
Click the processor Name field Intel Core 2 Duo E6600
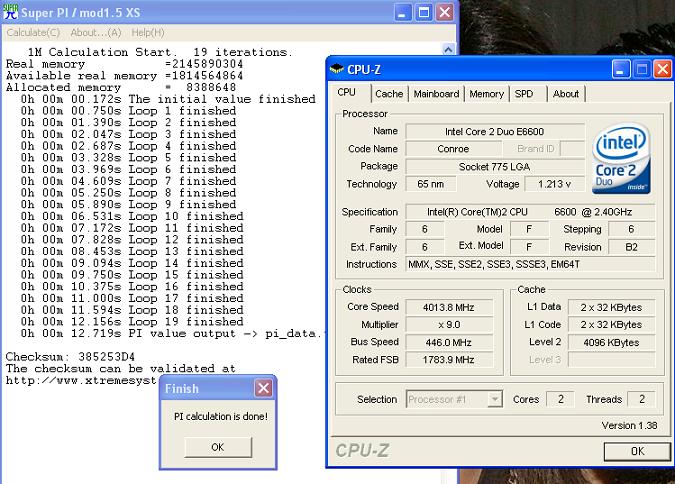click(495, 132)
